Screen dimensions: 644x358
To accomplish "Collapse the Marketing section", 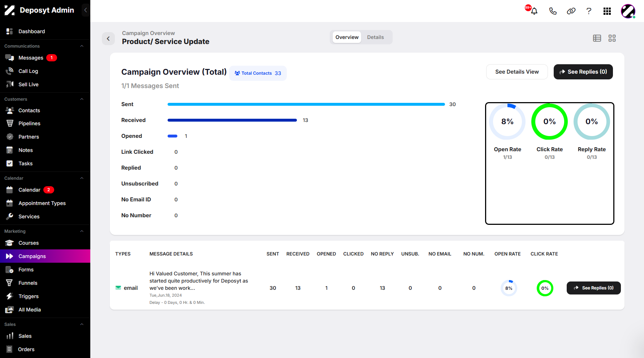I will 82,231.
